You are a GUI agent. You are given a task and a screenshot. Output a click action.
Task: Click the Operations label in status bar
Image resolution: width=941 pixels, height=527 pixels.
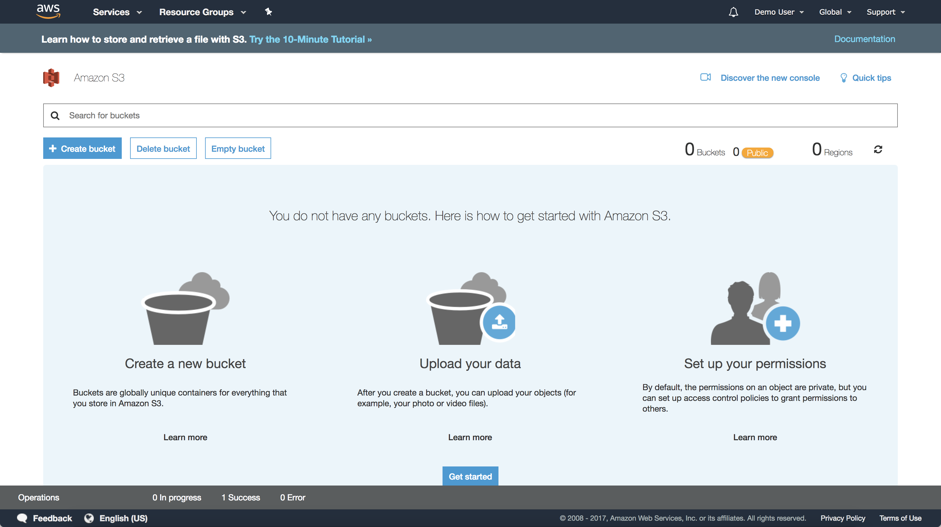pyautogui.click(x=38, y=498)
